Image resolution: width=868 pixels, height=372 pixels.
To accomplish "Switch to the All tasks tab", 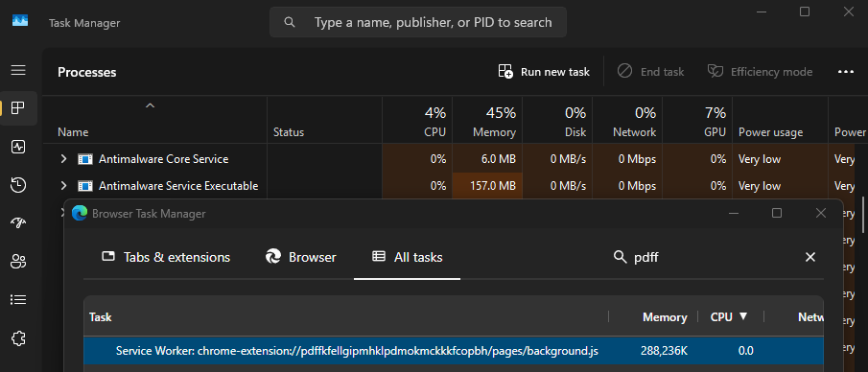I will [x=407, y=257].
